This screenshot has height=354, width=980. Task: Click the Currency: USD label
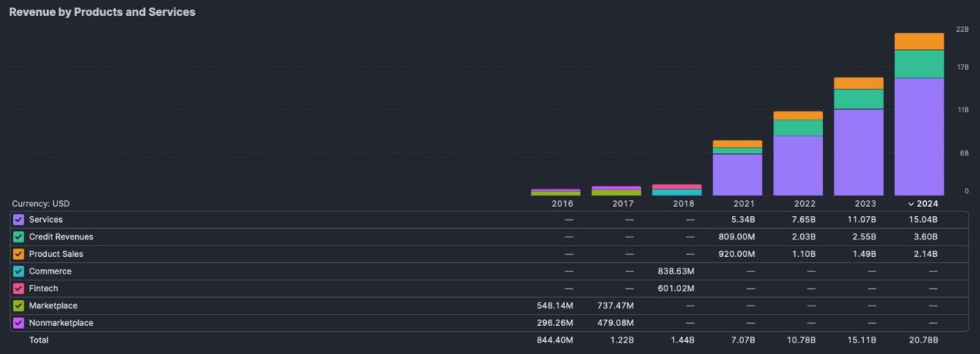40,204
